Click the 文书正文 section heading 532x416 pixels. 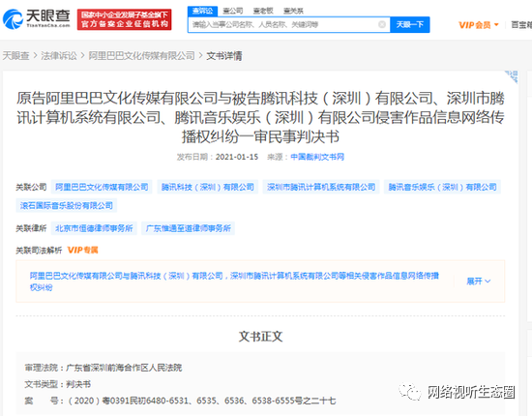[260, 337]
